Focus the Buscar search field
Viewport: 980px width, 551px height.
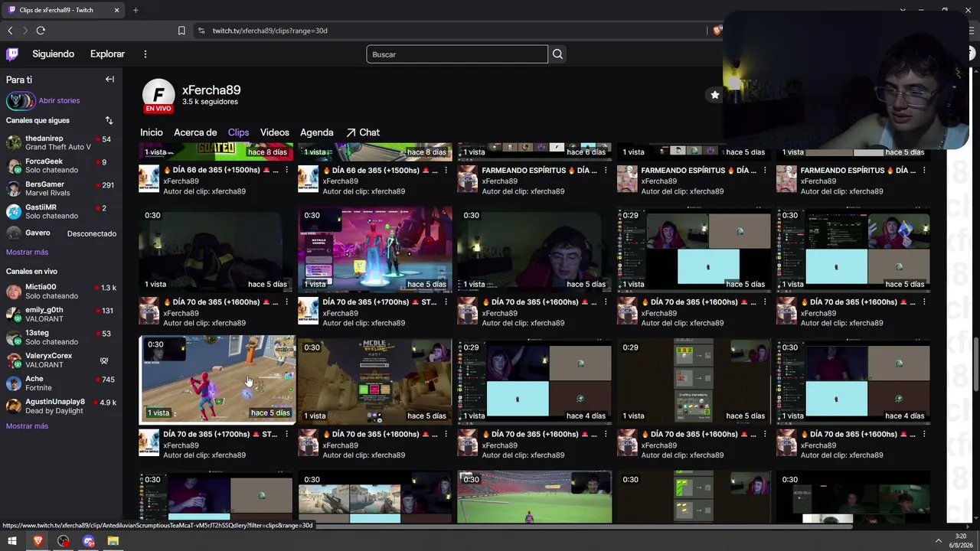coord(457,54)
